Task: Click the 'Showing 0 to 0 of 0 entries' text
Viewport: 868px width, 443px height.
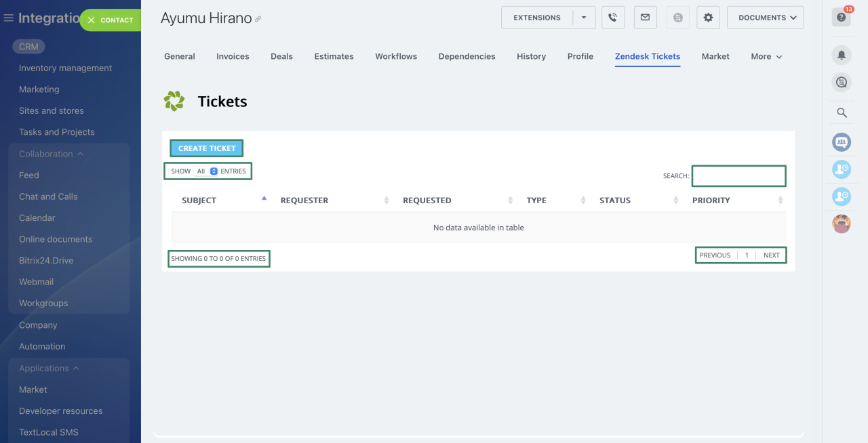Action: click(x=218, y=259)
